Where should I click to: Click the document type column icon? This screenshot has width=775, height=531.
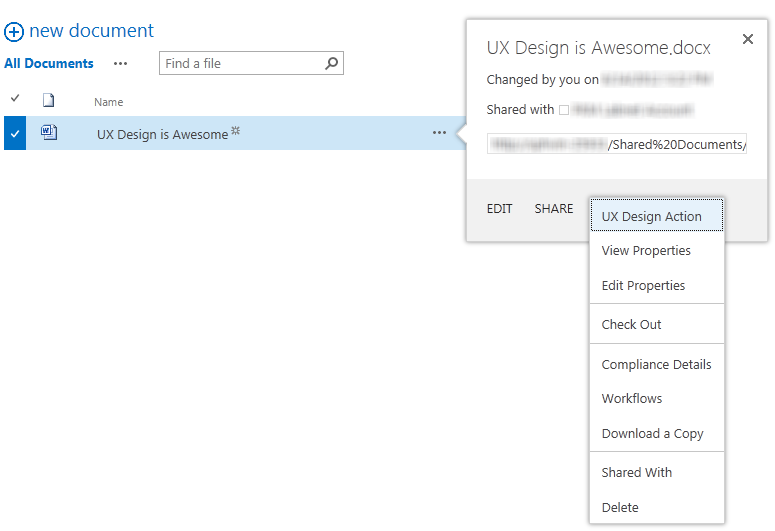click(x=48, y=100)
